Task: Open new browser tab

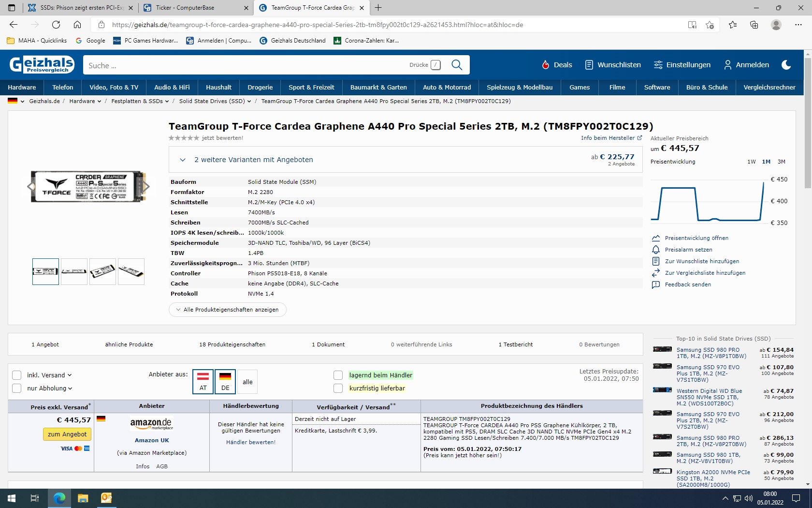Action: point(378,8)
